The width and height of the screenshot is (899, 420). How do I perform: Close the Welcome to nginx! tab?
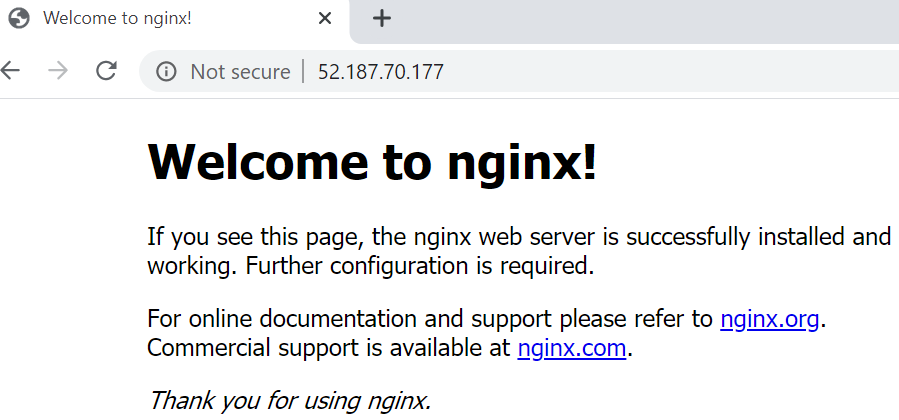point(325,18)
